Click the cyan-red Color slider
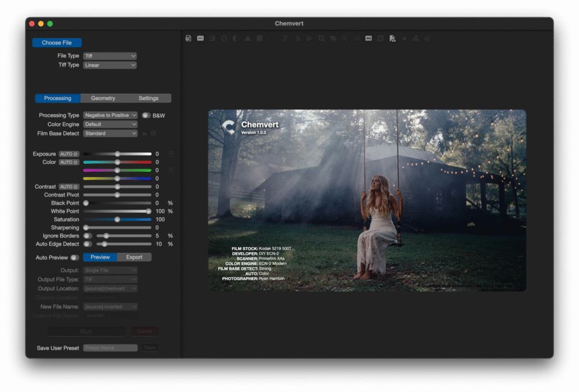Image resolution: width=579 pixels, height=392 pixels. pos(118,162)
